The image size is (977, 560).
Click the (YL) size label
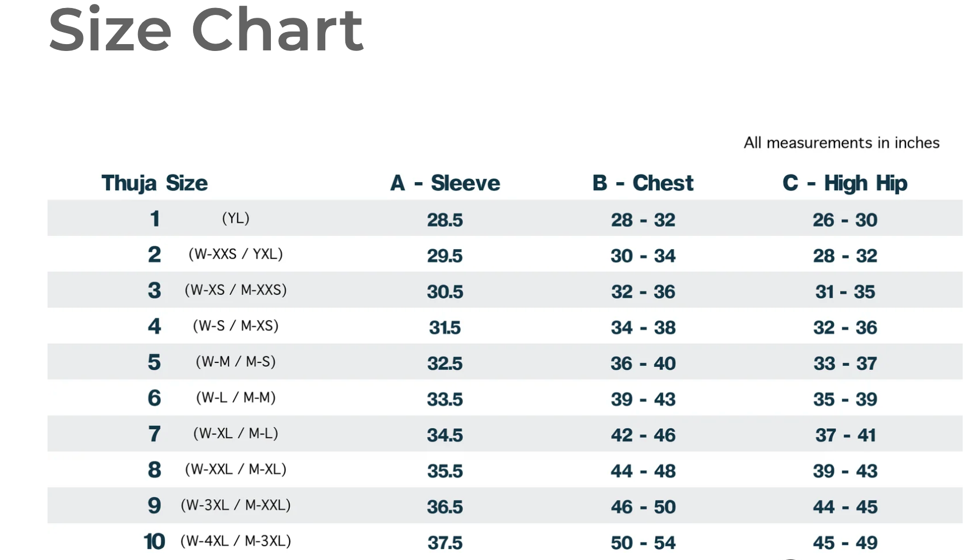coord(235,218)
